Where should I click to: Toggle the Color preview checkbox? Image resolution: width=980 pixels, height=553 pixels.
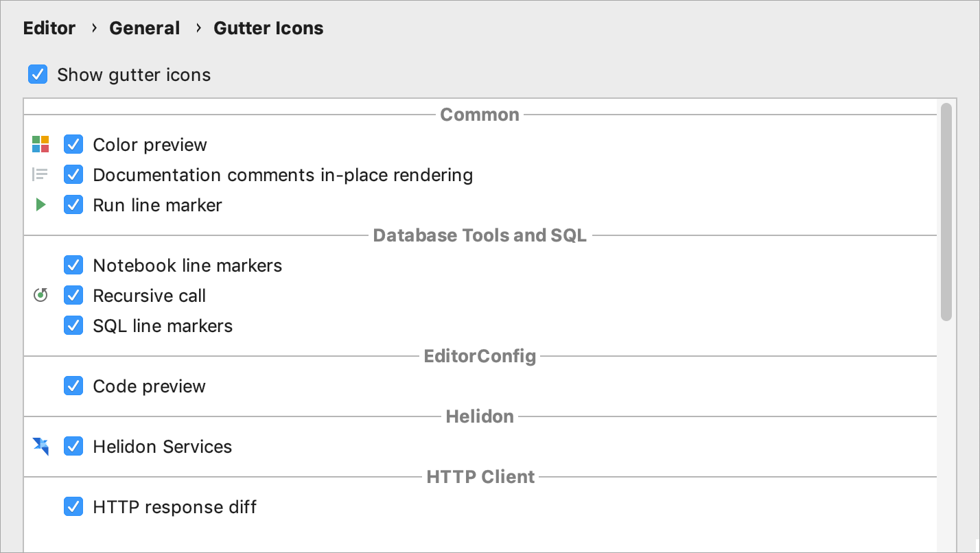73,144
